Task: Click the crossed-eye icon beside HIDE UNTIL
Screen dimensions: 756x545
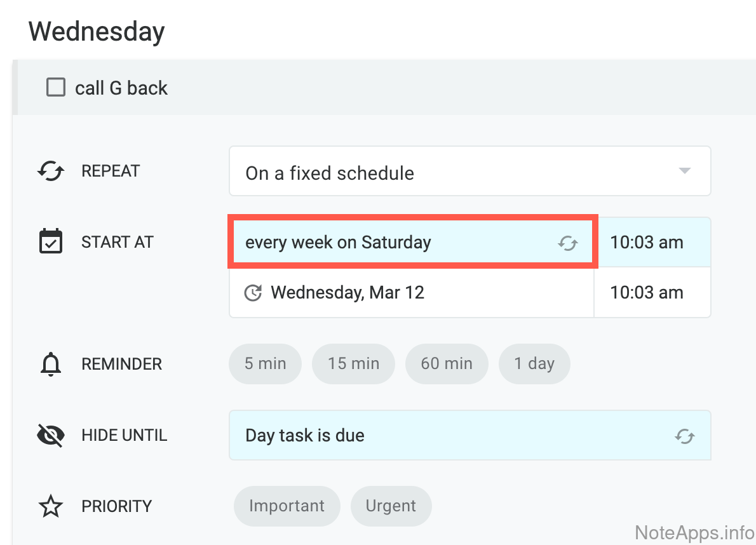Action: click(x=51, y=436)
